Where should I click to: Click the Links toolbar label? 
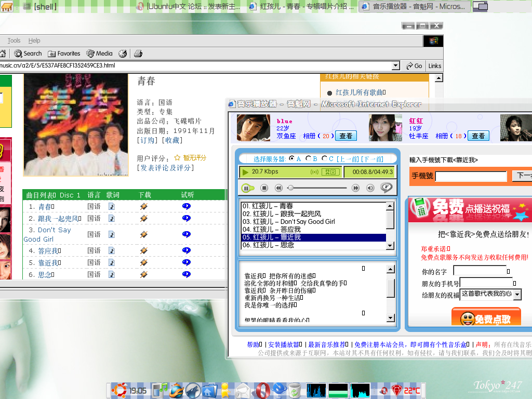tap(435, 66)
